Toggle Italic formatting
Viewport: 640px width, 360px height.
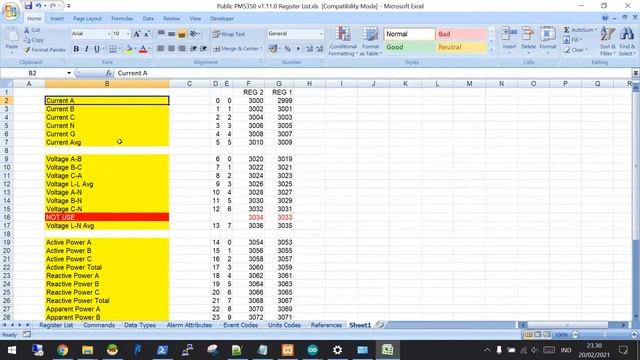(x=86, y=49)
